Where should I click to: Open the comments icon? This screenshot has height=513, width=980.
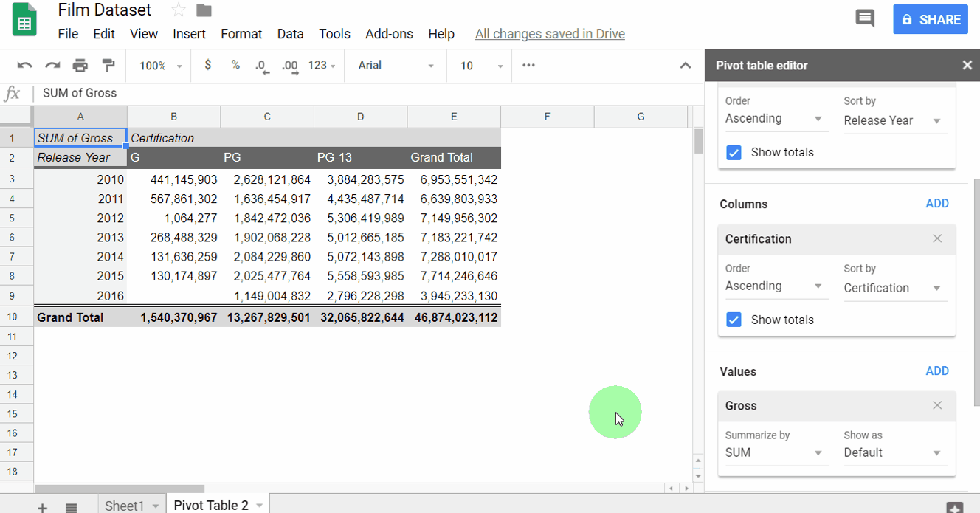tap(865, 19)
